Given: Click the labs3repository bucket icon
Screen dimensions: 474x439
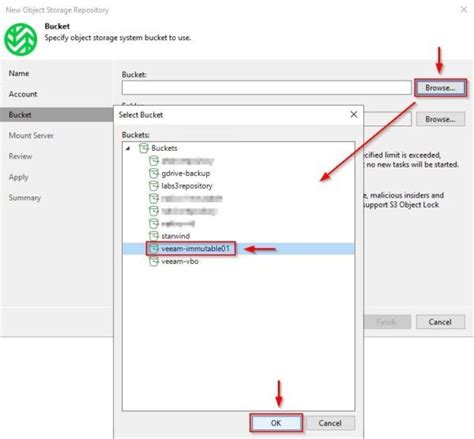Looking at the screenshot, I should click(x=154, y=186).
